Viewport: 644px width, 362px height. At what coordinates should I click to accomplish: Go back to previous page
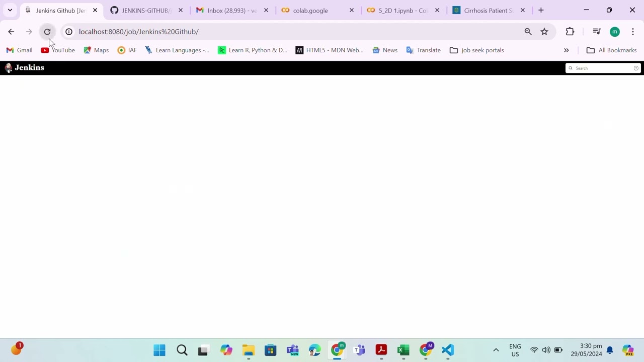[x=11, y=32]
